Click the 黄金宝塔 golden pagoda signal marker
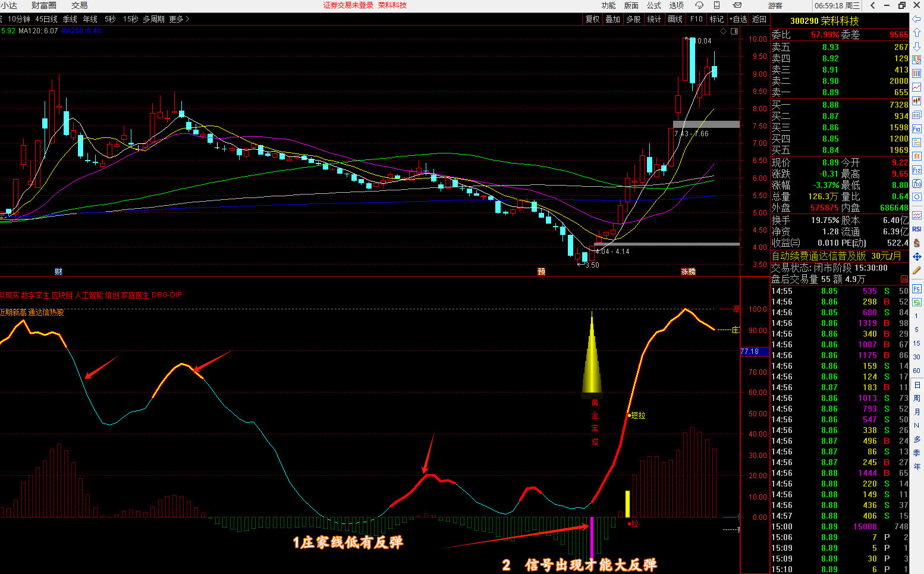The image size is (924, 574). click(x=592, y=357)
